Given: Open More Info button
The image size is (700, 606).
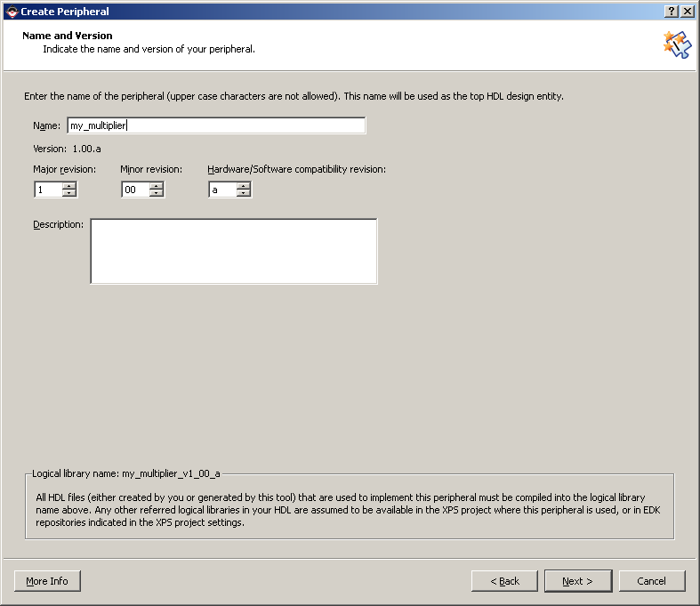Looking at the screenshot, I should point(47,581).
